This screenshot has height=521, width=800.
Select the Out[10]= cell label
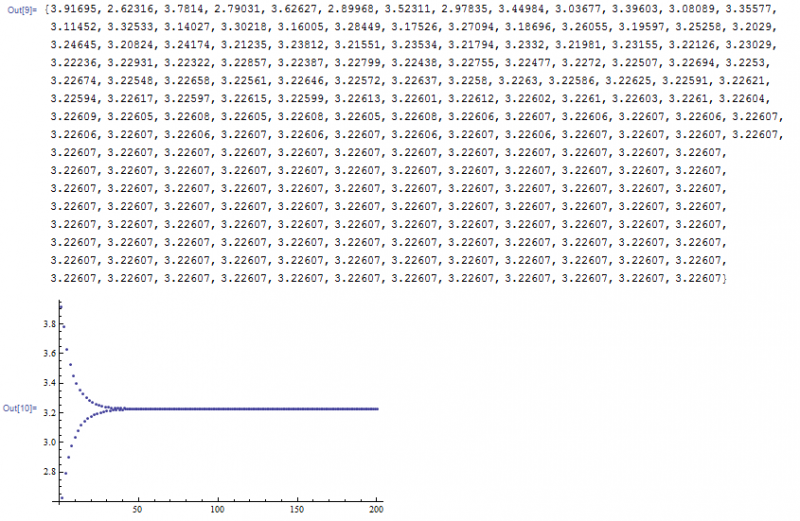click(x=19, y=408)
